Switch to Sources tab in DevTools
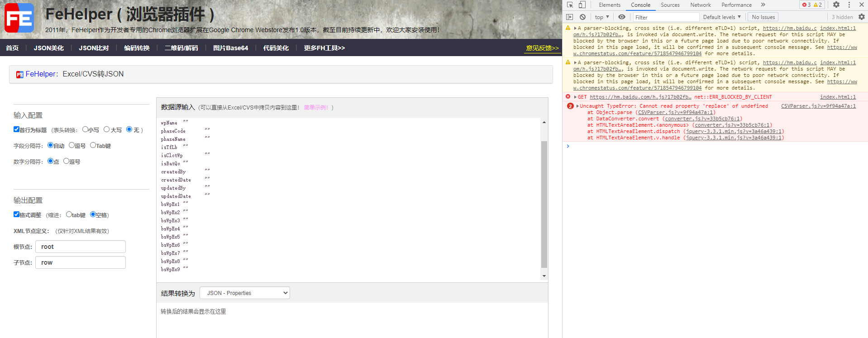The image size is (868, 338). (670, 5)
